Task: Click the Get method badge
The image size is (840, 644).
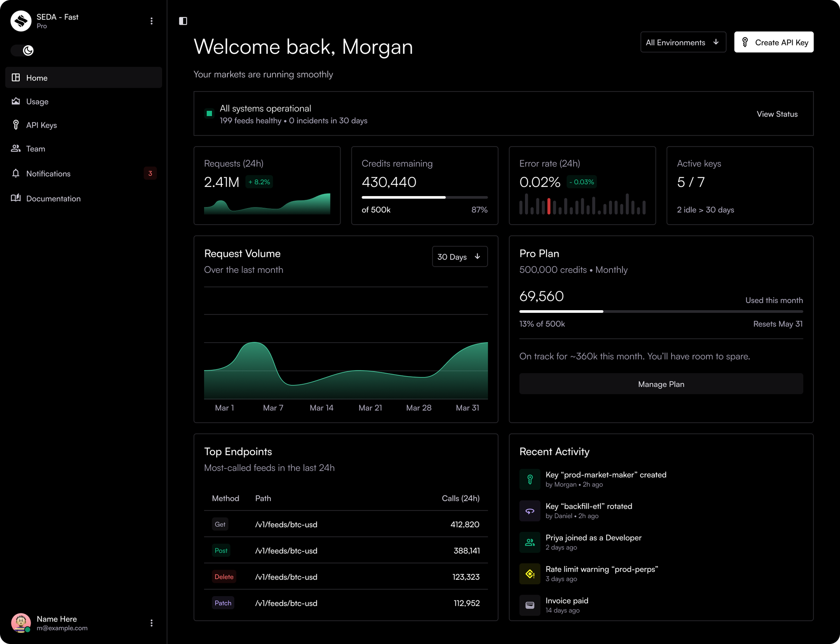Action: 220,524
